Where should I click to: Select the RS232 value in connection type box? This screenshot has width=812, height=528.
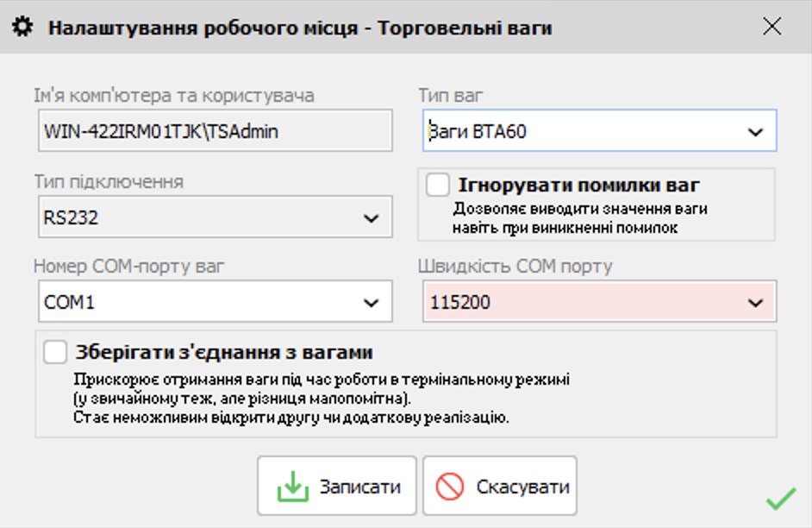point(72,218)
